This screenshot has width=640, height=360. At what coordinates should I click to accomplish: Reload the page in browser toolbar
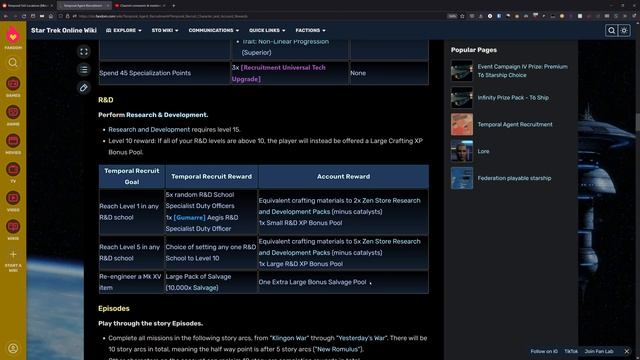click(x=24, y=16)
